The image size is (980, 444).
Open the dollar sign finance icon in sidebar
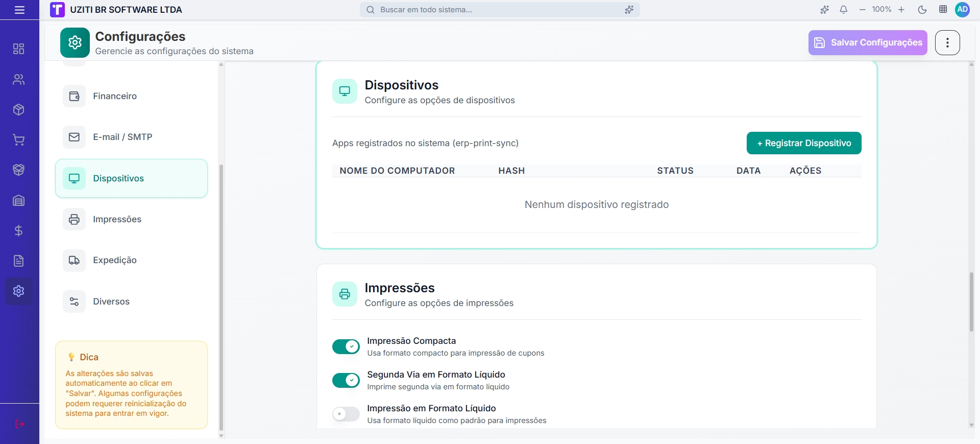pos(19,231)
